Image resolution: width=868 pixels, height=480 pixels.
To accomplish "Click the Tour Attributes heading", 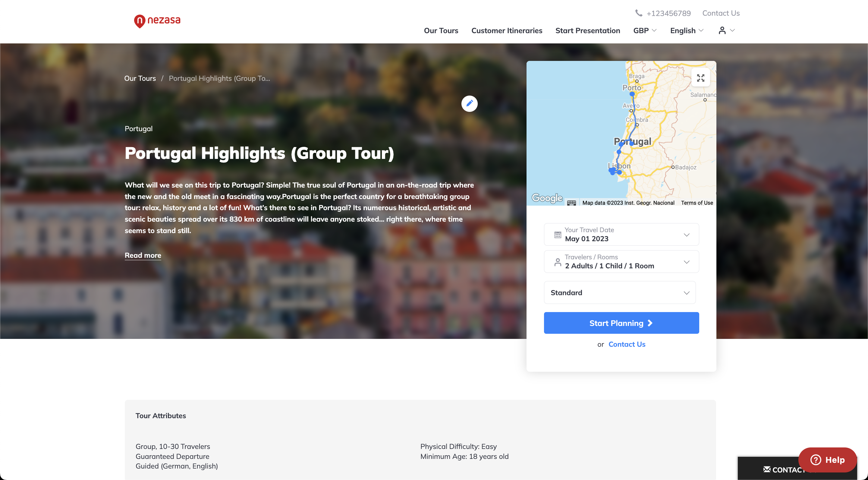I will (x=160, y=415).
